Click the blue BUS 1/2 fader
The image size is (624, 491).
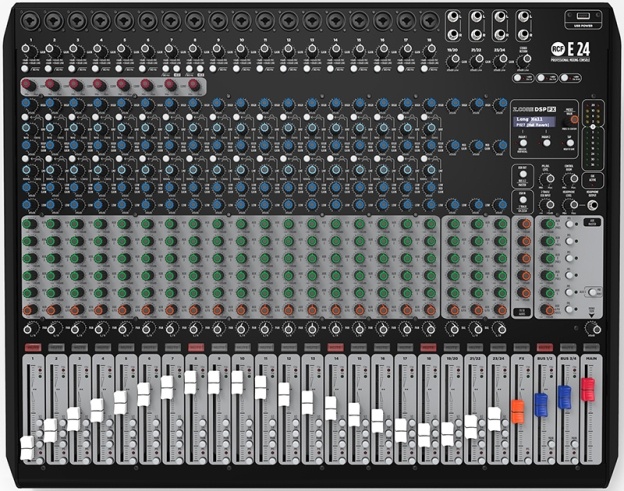click(x=541, y=404)
